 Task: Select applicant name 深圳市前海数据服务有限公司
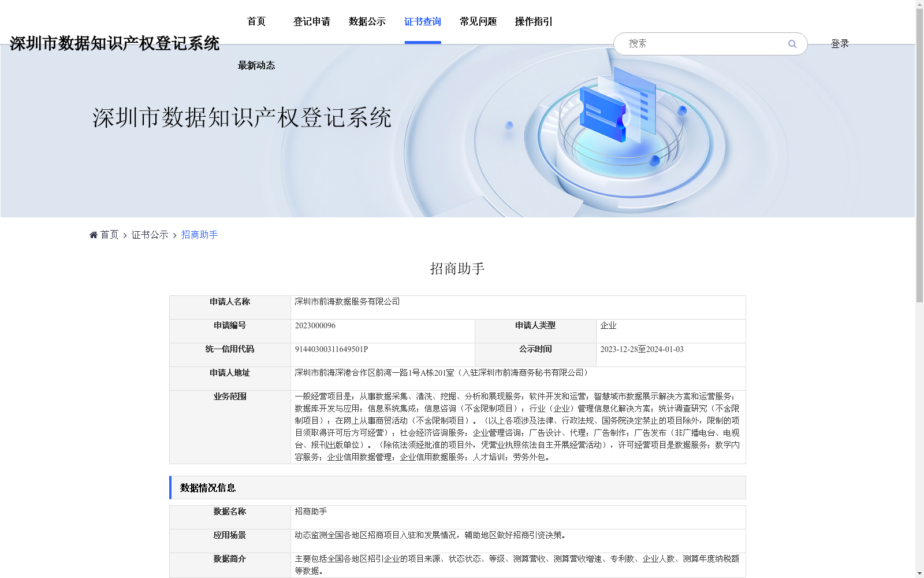click(347, 302)
